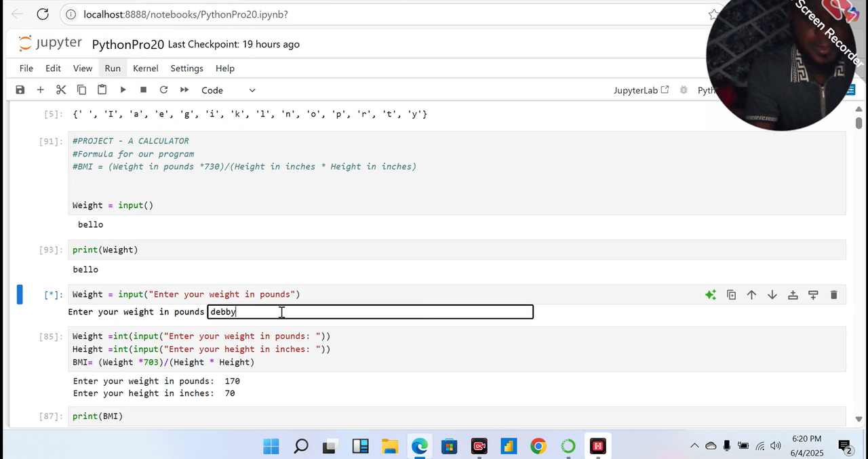Save the notebook with the floppy disk icon
Image resolution: width=868 pixels, height=459 pixels.
coord(20,89)
